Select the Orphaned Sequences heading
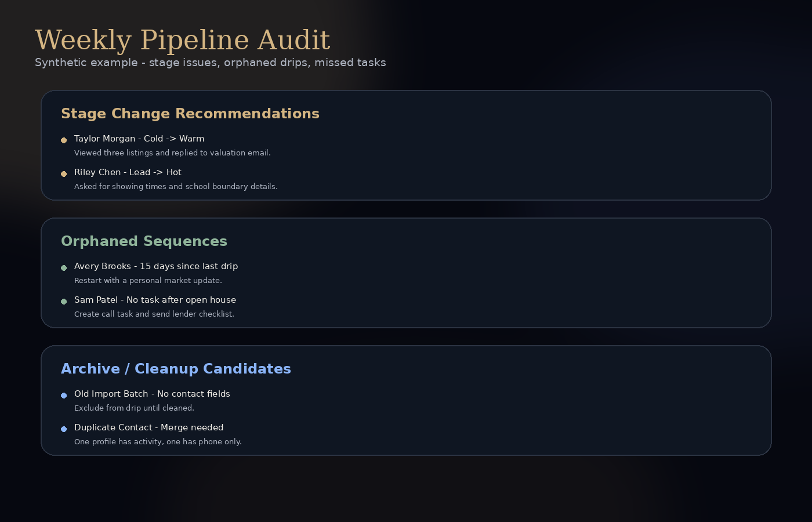812x522 pixels. [144, 241]
